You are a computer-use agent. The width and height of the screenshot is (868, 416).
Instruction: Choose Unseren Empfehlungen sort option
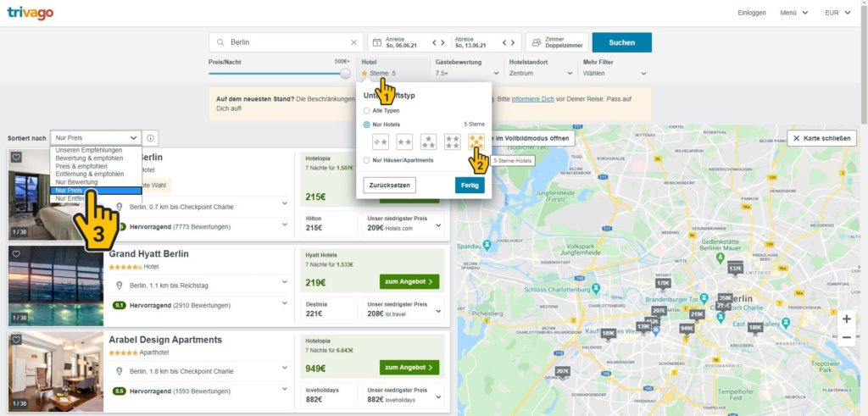(96, 151)
